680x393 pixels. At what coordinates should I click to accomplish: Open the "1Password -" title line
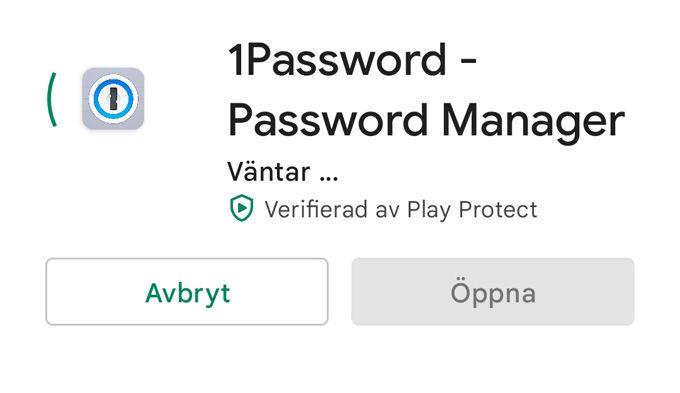353,60
